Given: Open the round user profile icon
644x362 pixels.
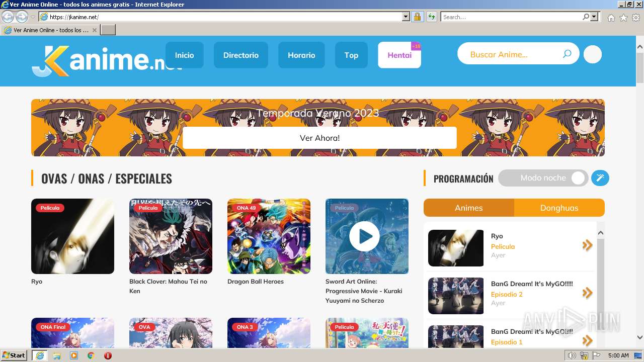Looking at the screenshot, I should click(593, 54).
